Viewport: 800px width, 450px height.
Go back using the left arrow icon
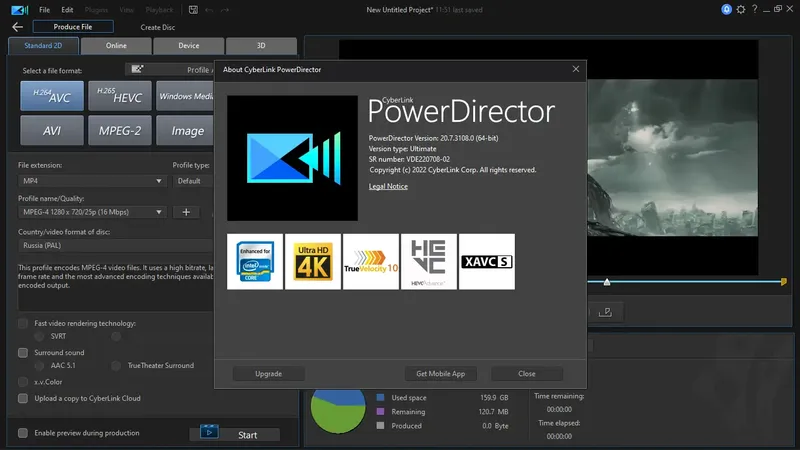(x=17, y=27)
